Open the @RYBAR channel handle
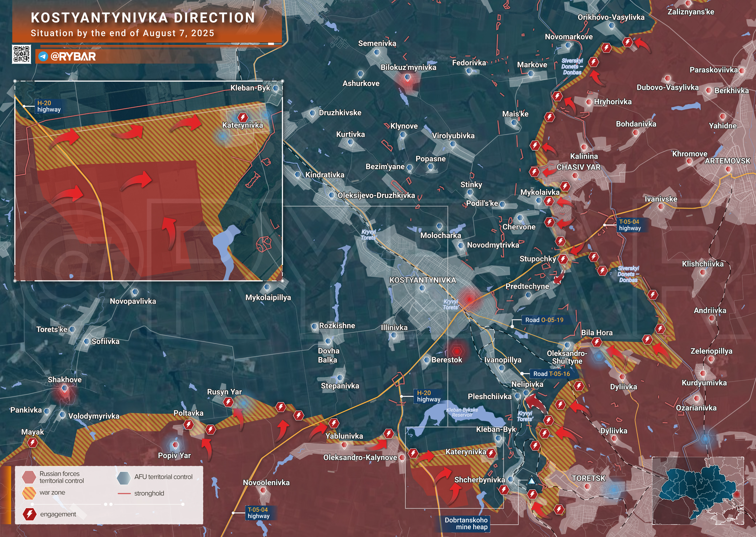The height and width of the screenshot is (537, 756). 73,56
